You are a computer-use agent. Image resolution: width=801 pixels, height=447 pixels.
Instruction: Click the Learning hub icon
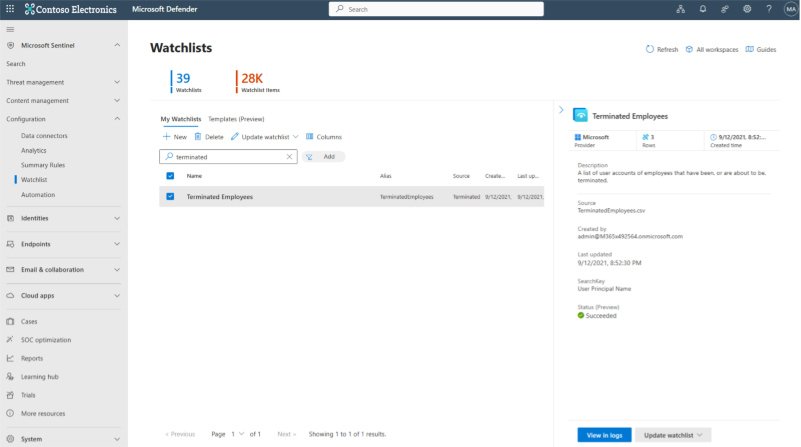(10, 377)
